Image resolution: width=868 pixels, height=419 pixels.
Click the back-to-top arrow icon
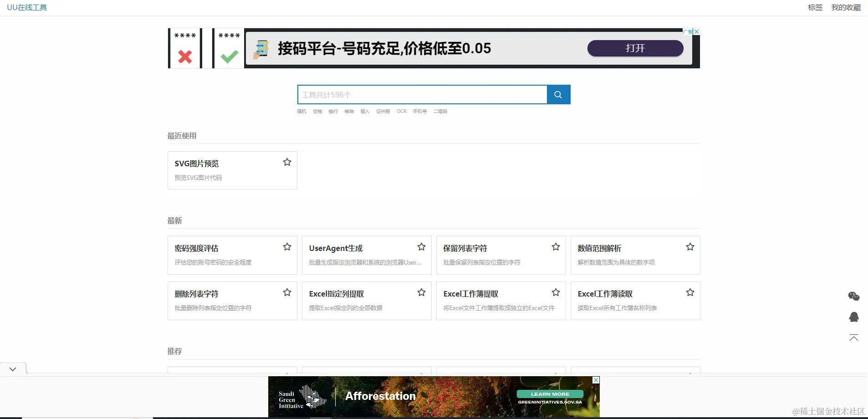854,337
